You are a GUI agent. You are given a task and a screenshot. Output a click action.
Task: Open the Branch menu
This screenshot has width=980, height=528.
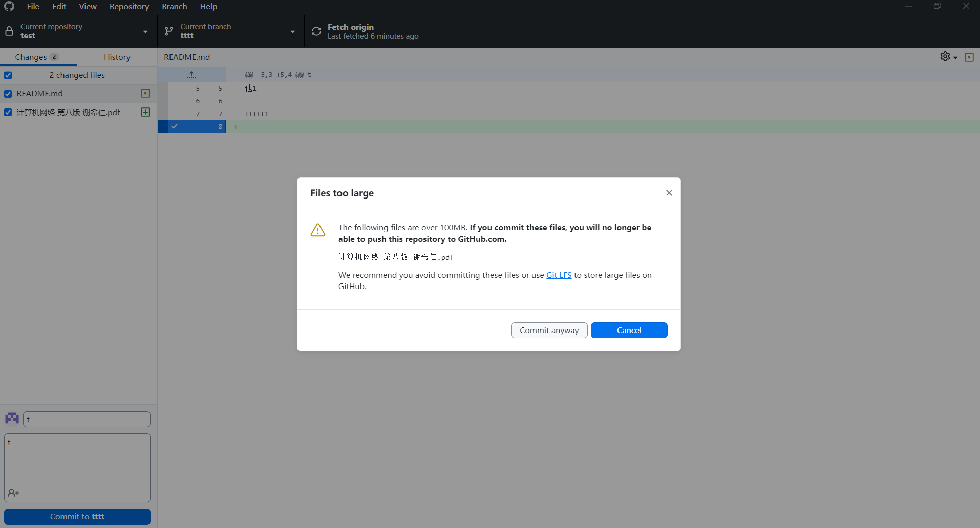pos(175,6)
